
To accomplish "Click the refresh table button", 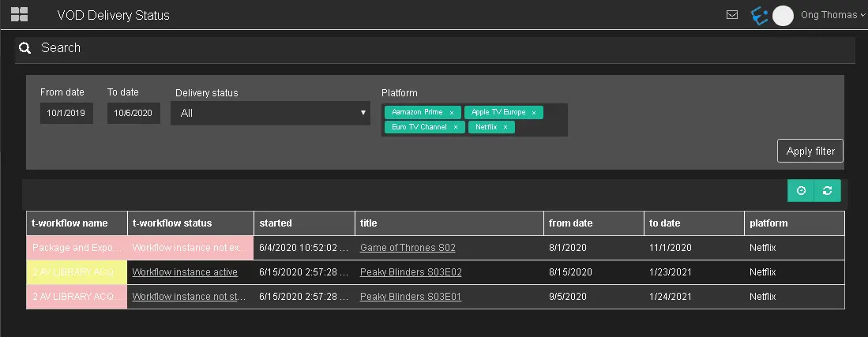I will [x=827, y=190].
